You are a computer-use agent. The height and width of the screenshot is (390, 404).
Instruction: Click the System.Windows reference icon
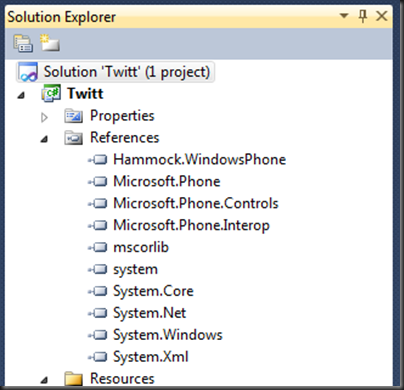98,335
